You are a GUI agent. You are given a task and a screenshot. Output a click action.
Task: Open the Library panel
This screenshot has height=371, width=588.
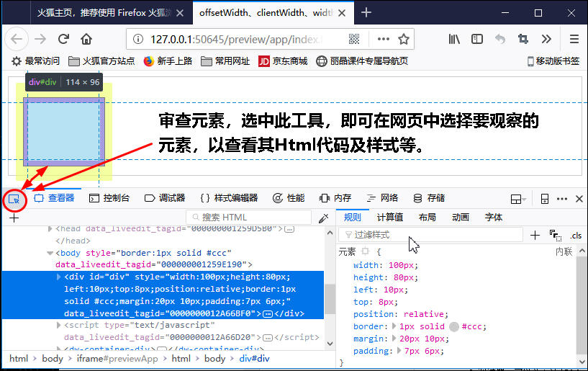point(454,39)
